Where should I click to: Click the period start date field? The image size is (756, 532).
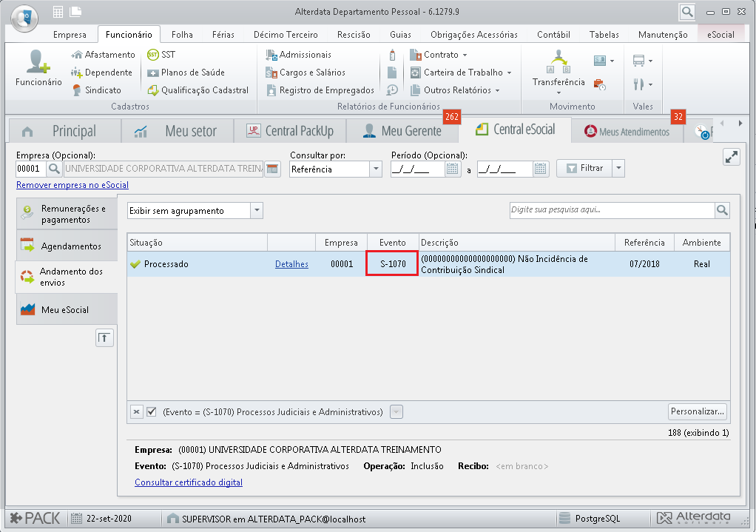click(x=418, y=169)
